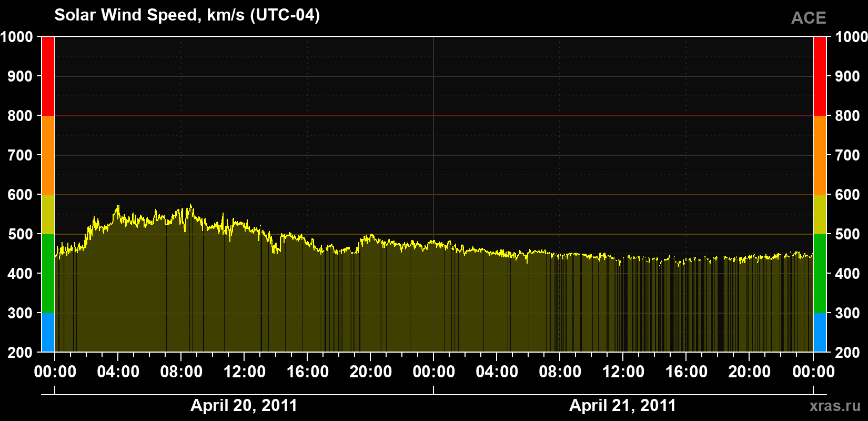The width and height of the screenshot is (868, 421).
Task: Select the "600" label on the left axis
Action: click(21, 195)
